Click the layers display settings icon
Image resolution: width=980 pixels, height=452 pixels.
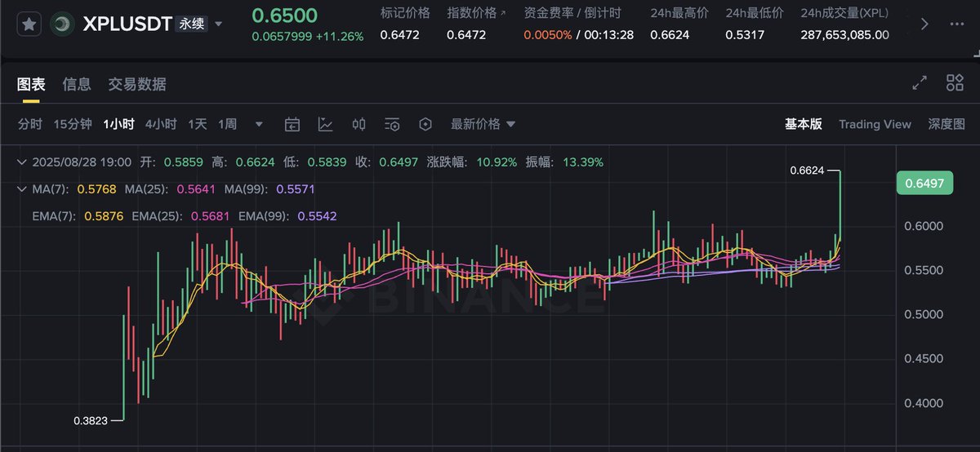(392, 124)
